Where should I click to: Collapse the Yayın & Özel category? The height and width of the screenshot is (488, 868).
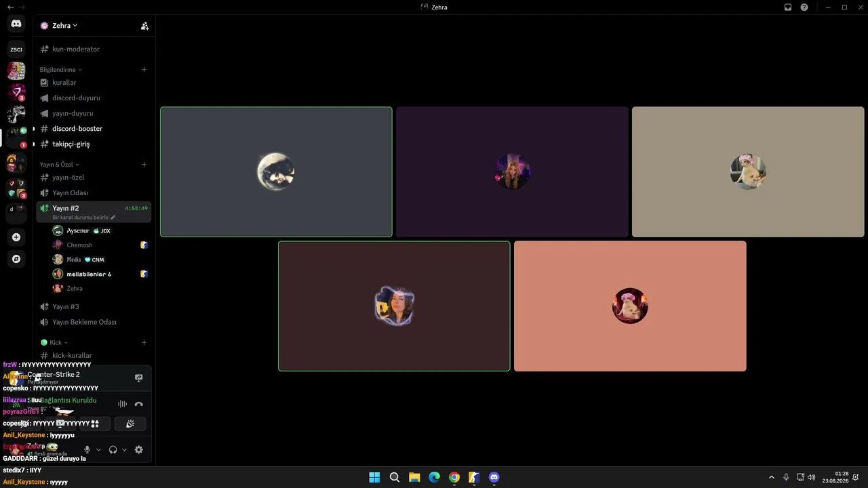pyautogui.click(x=59, y=165)
